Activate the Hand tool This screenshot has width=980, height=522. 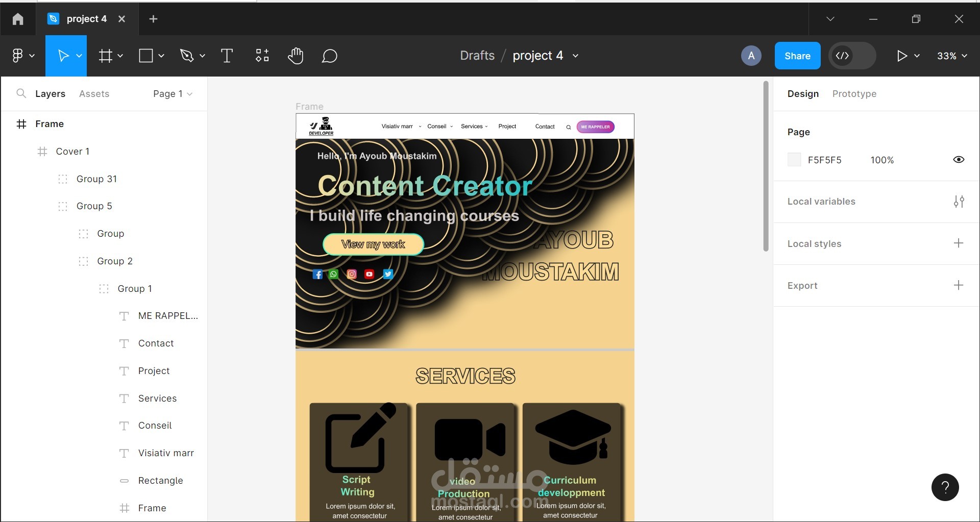coord(296,56)
